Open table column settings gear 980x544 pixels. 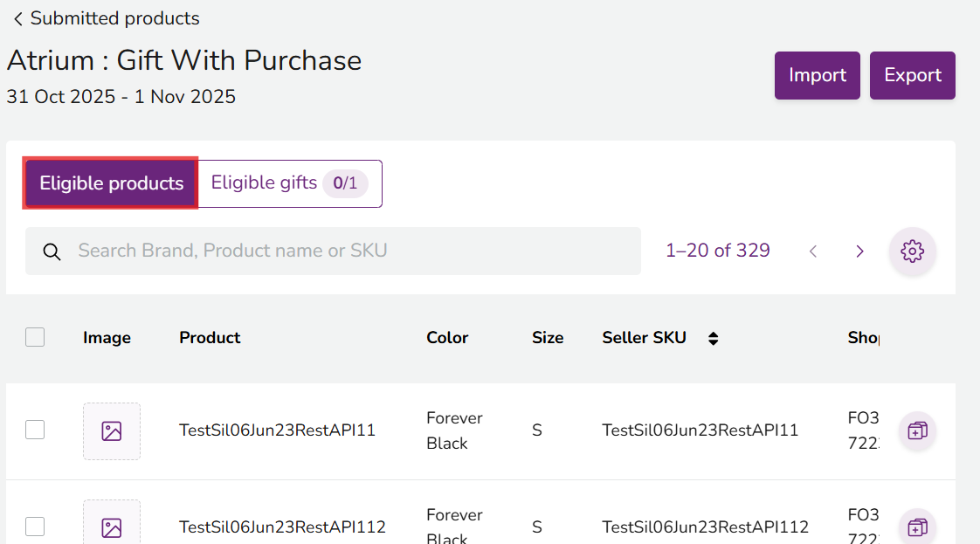tap(912, 251)
